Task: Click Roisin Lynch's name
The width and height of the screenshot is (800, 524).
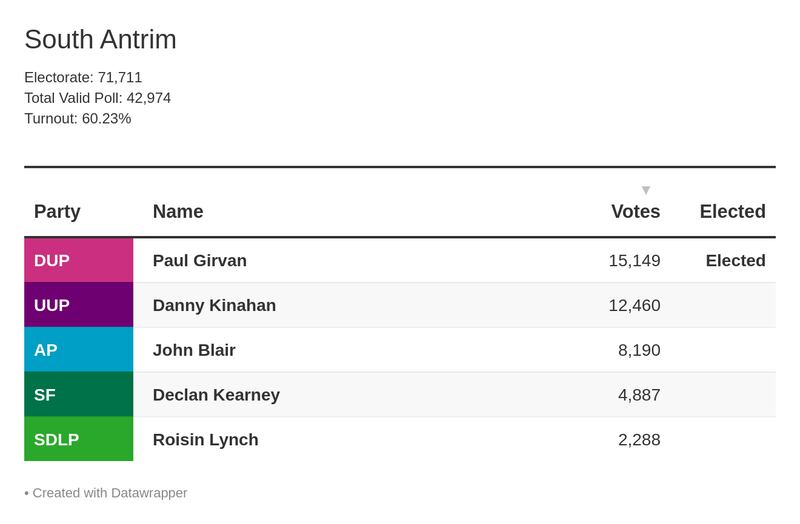Action: [205, 440]
